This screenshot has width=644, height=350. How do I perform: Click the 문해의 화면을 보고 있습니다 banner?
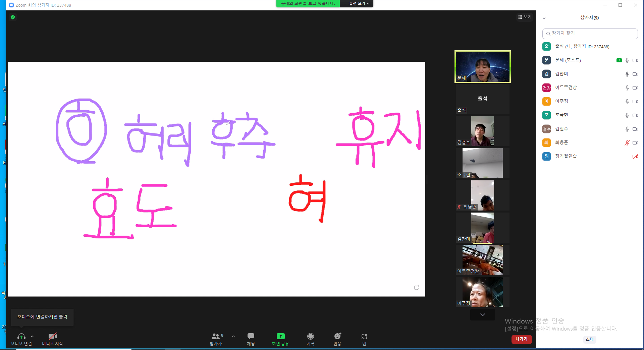(308, 4)
